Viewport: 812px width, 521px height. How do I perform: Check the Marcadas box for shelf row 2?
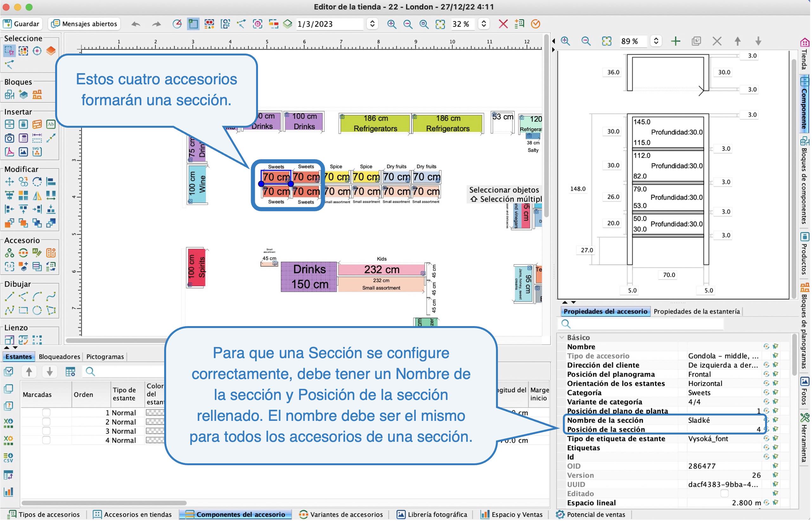point(46,422)
